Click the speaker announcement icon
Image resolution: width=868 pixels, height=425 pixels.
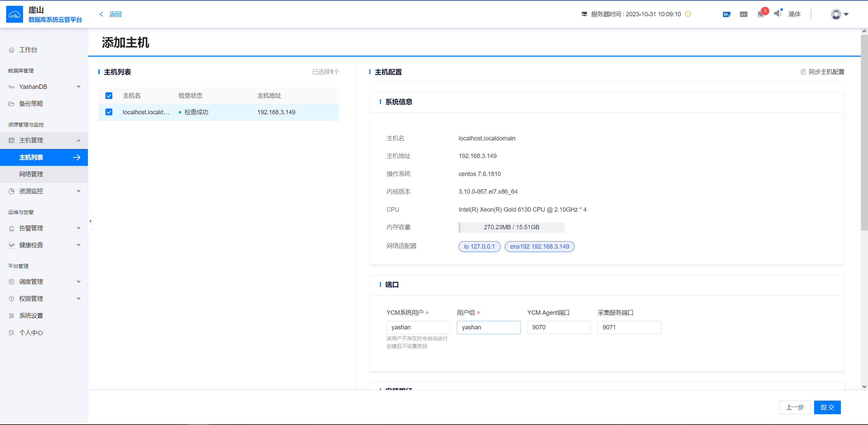[x=777, y=14]
